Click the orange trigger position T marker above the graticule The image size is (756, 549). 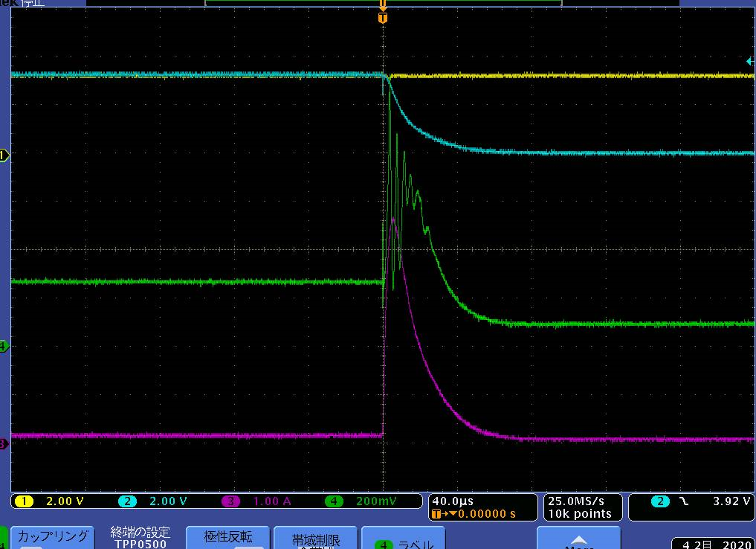tap(383, 19)
